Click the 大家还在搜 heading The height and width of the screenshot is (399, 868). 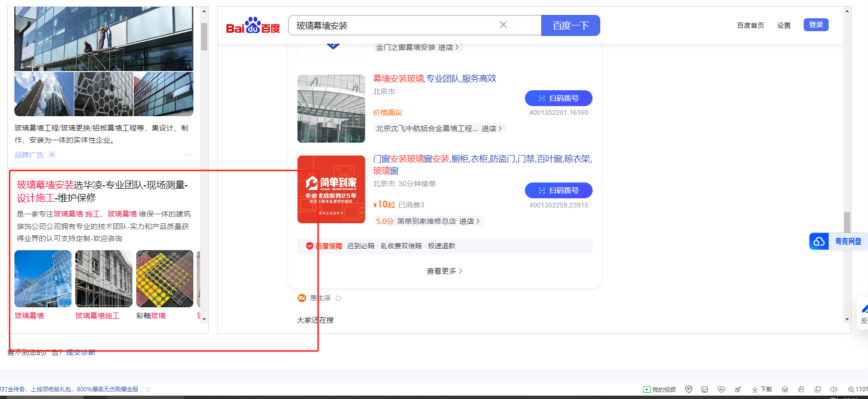[315, 320]
